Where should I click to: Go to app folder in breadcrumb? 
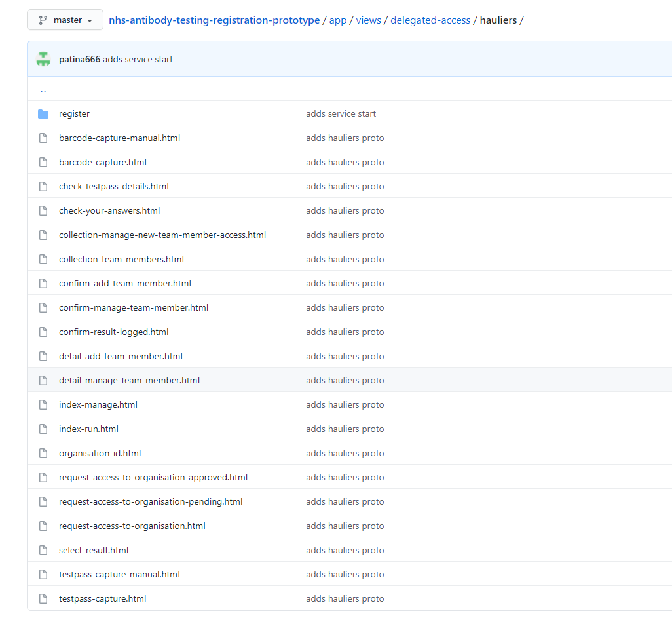tap(338, 20)
